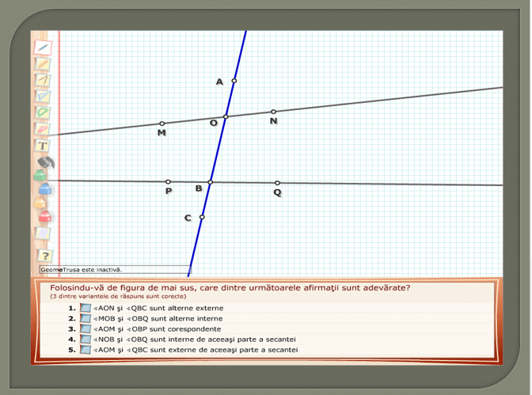The width and height of the screenshot is (532, 395).
Task: Select the ruler tool in the toolbar
Action: coord(43,63)
